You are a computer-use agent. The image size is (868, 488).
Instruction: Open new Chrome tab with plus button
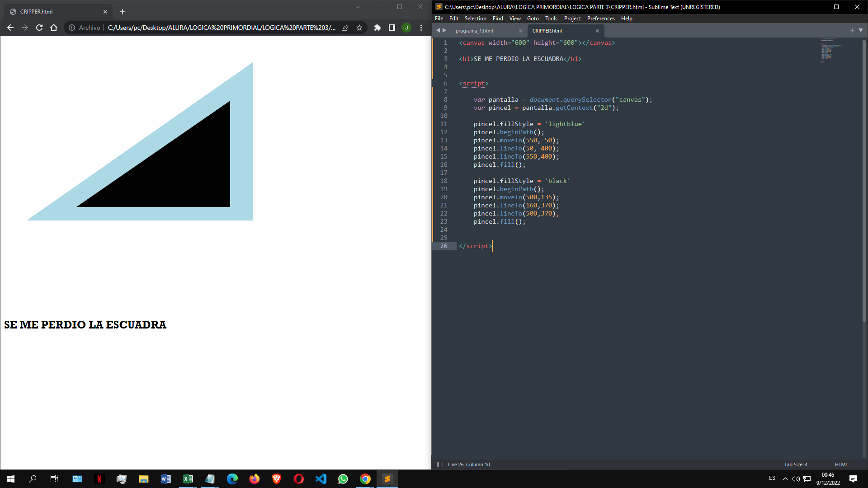(x=123, y=12)
